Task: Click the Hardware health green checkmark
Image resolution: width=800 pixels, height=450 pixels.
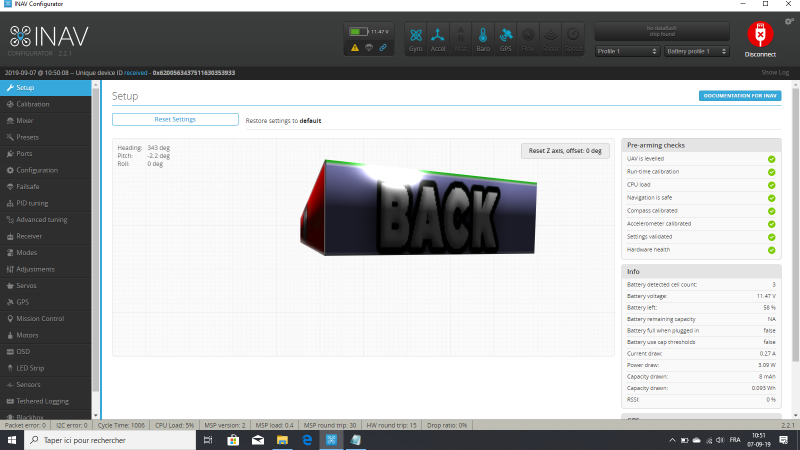Action: pos(771,250)
